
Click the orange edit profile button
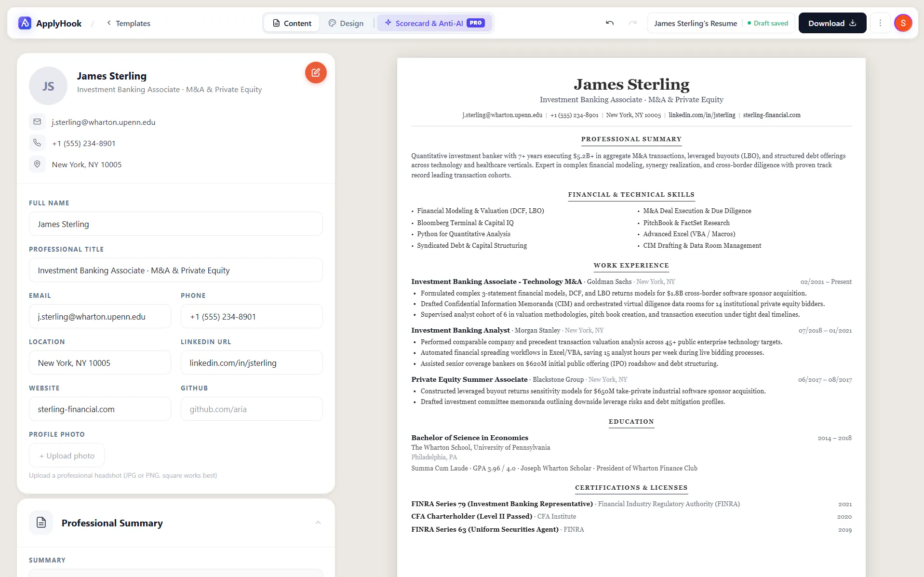tap(316, 73)
